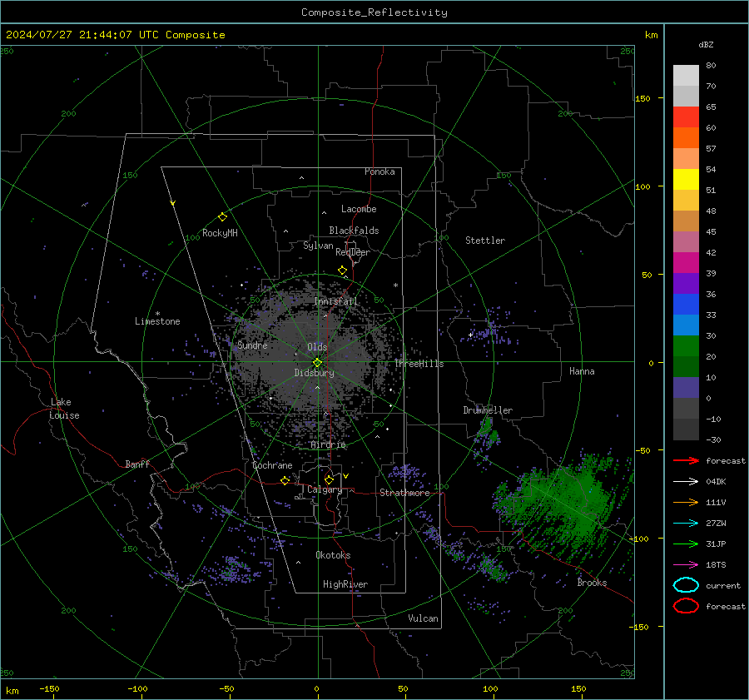Click white plus marker south of Stettler
Image resolution: width=749 pixels, height=700 pixels.
(x=470, y=335)
